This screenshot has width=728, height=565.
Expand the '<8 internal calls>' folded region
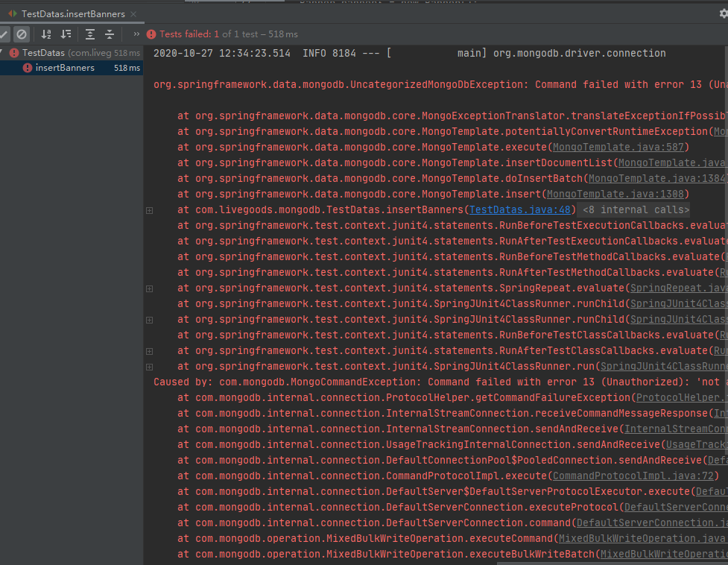636,210
